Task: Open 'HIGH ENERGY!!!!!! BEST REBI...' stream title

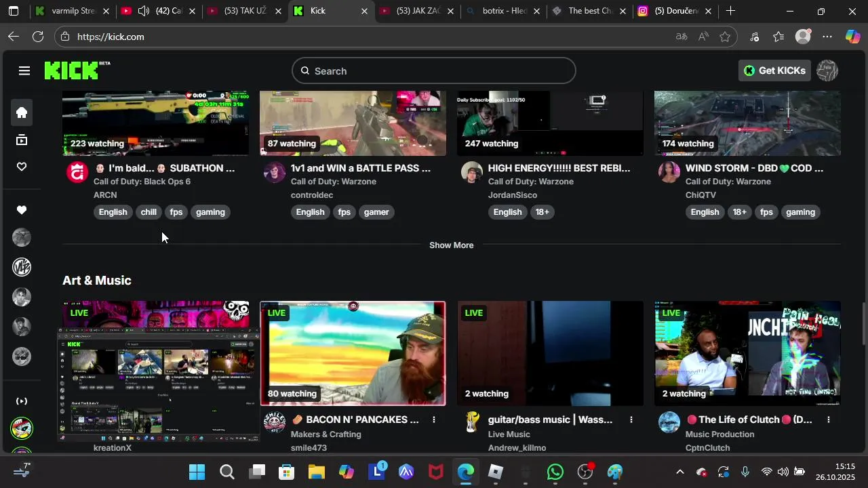Action: [559, 168]
